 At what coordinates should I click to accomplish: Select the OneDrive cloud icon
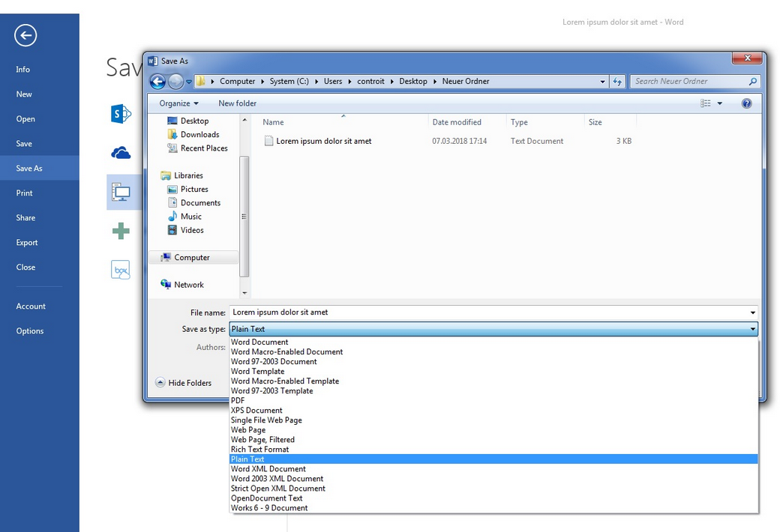121,154
